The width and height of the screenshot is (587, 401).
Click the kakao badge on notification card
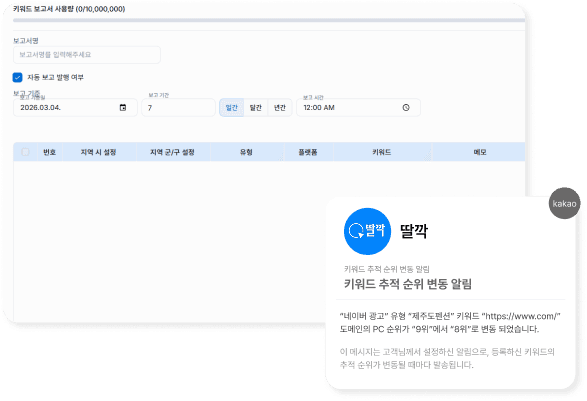pyautogui.click(x=564, y=203)
